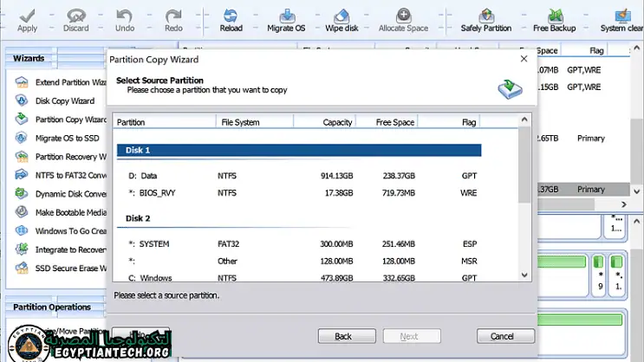Click the System clean toolbar icon
The width and height of the screenshot is (644, 362).
point(622,16)
